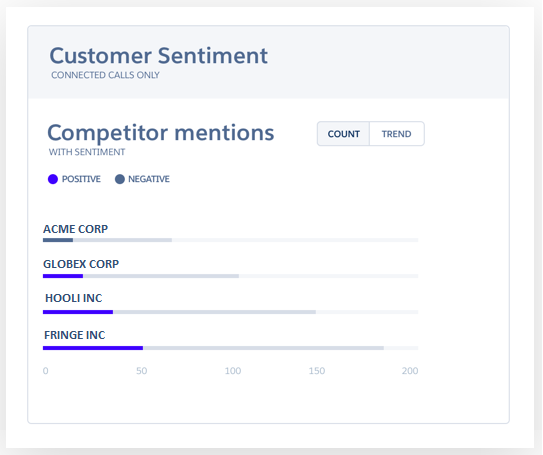
Task: Click GLOBEX CORP purple positive bar segment
Action: [63, 276]
